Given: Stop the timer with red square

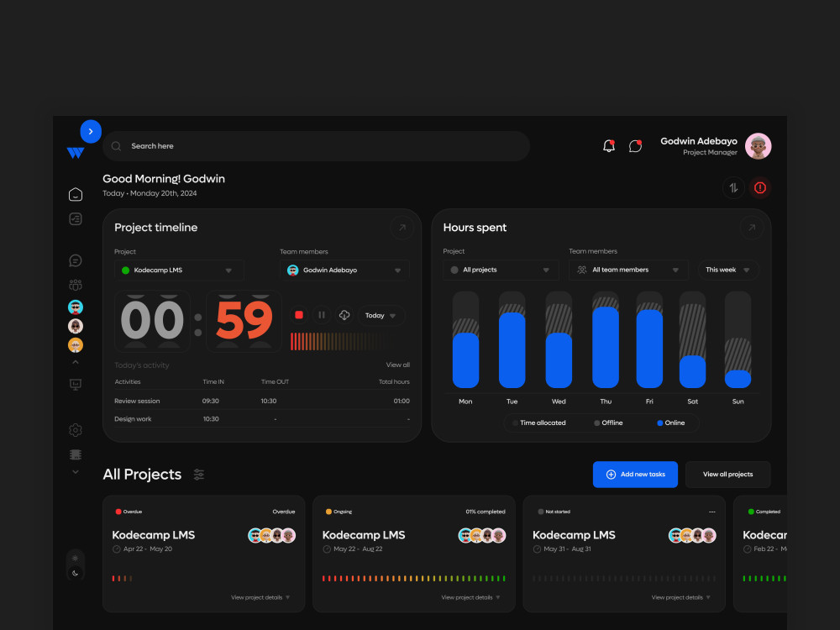Looking at the screenshot, I should pos(299,315).
